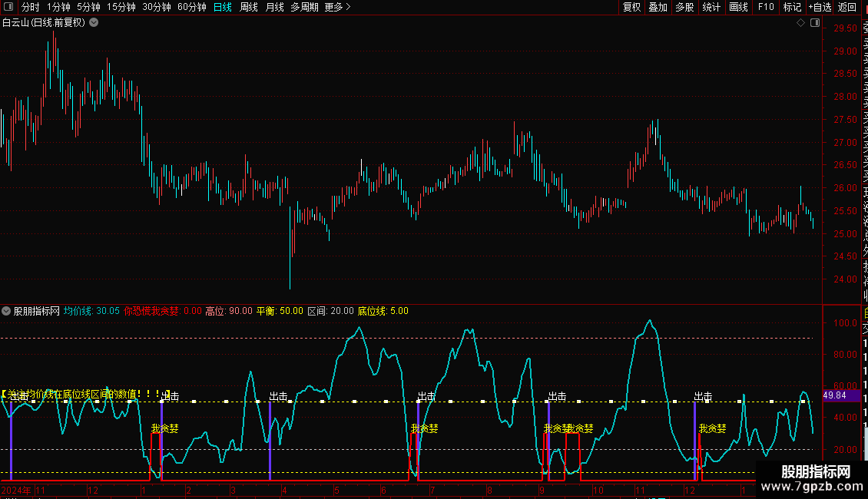Open 多周期 multi-period view
Image resolution: width=868 pixels, height=499 pixels.
304,7
